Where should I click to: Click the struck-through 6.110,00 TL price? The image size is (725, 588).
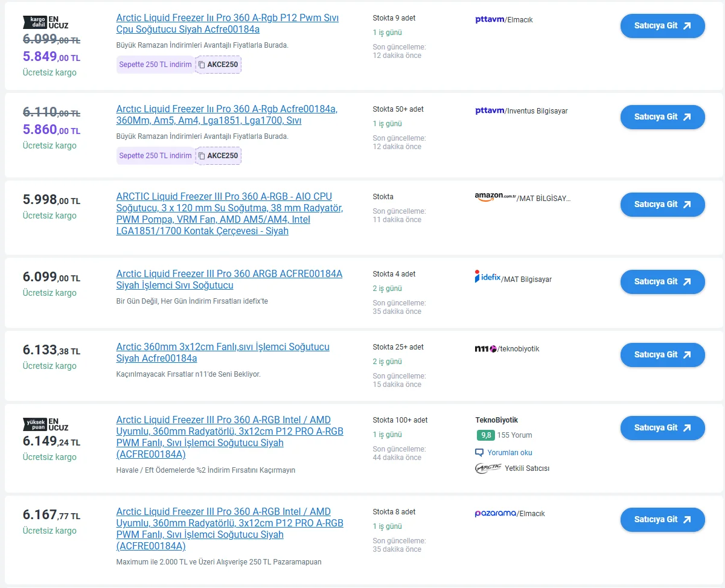(51, 112)
